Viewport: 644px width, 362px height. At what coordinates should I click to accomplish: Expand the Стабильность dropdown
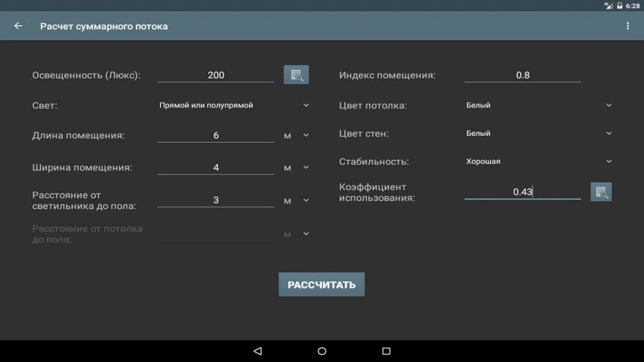pyautogui.click(x=538, y=162)
